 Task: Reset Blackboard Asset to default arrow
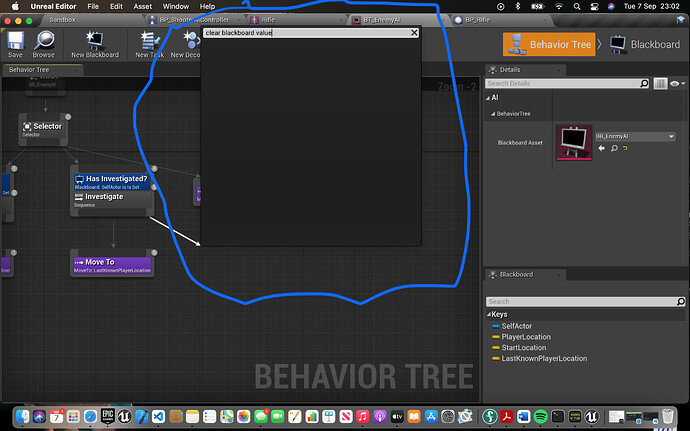(625, 148)
